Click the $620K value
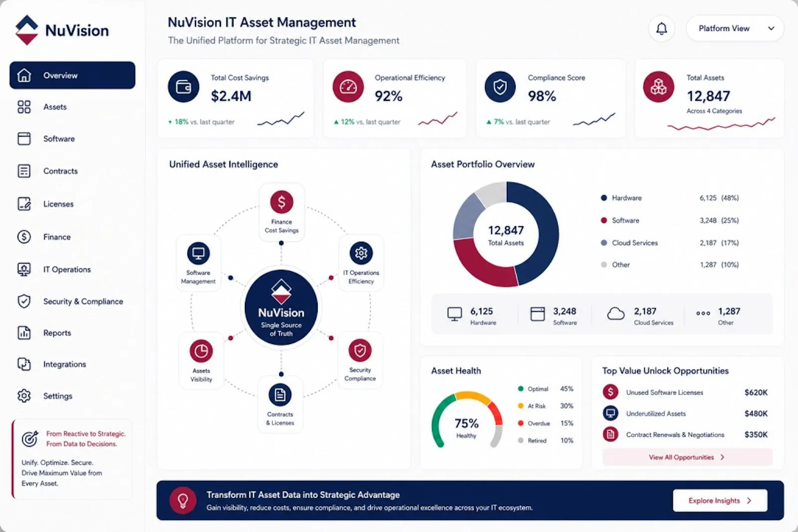Viewport: 798px width, 532px height. [x=756, y=392]
